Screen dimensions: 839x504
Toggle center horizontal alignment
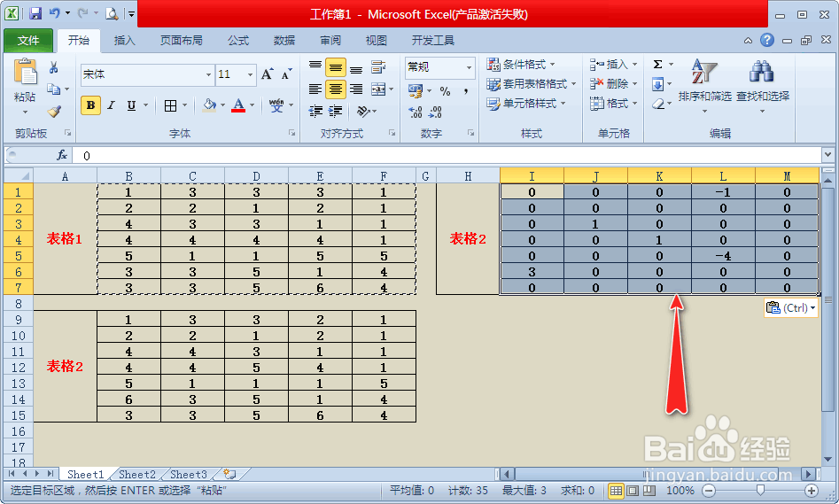pyautogui.click(x=336, y=89)
